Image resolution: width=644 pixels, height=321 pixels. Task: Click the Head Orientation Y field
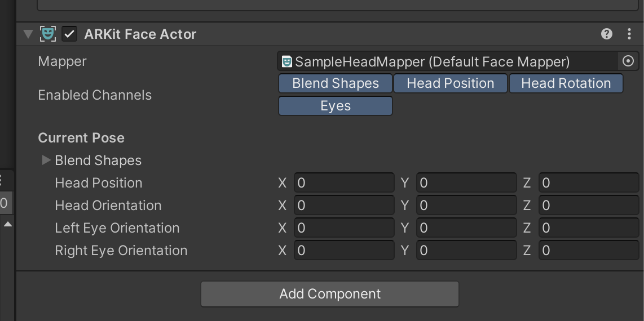466,206
